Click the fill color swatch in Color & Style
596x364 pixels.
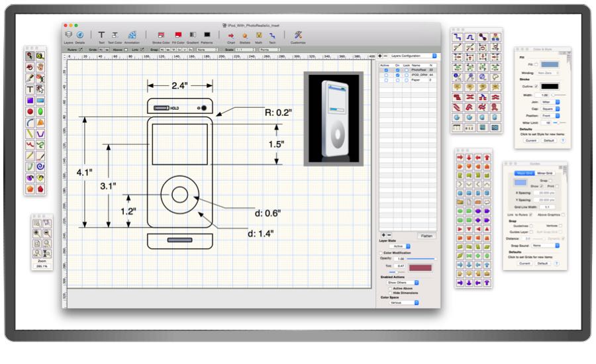coord(550,65)
